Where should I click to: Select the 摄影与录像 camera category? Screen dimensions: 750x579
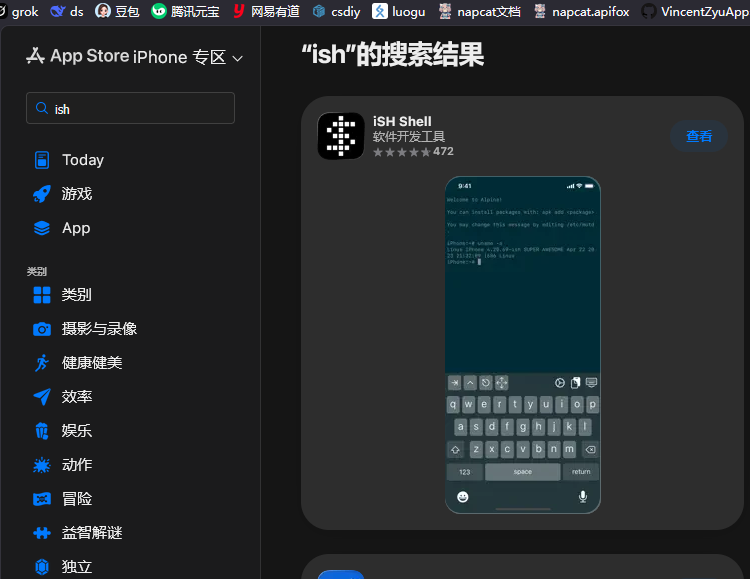pos(85,329)
